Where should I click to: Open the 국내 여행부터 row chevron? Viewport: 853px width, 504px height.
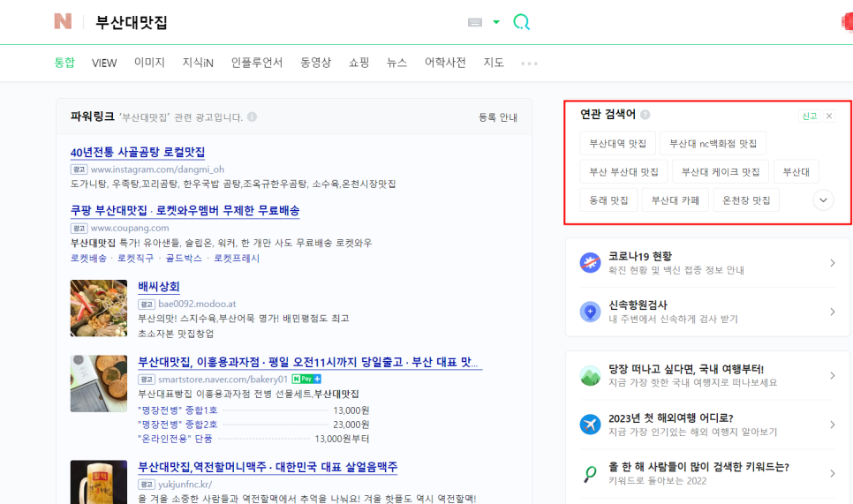(833, 376)
